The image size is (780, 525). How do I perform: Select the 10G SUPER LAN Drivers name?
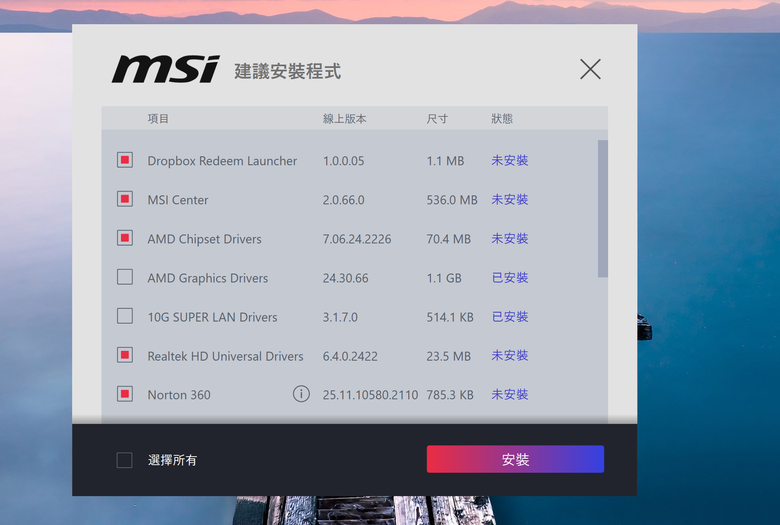[x=212, y=317]
